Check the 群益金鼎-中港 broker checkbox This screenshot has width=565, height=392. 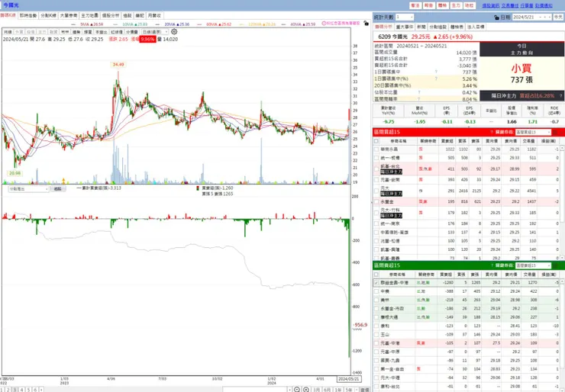[x=376, y=283]
